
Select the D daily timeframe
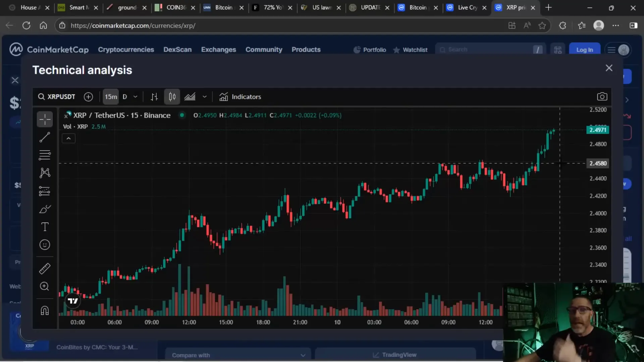(125, 97)
